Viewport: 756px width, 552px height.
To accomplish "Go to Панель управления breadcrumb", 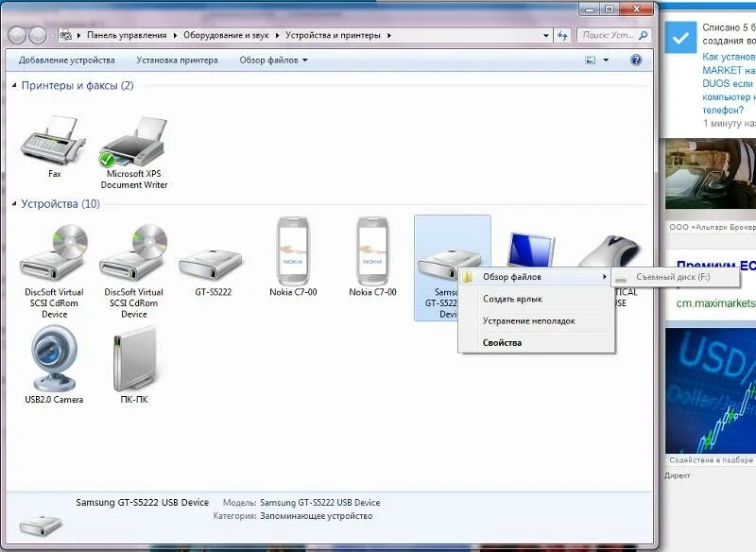I will point(127,35).
